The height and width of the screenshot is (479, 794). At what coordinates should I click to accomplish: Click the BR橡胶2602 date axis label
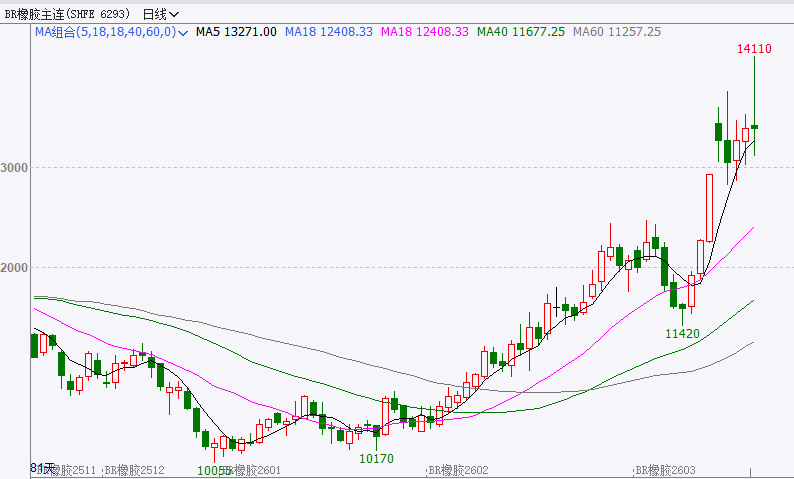click(x=458, y=470)
